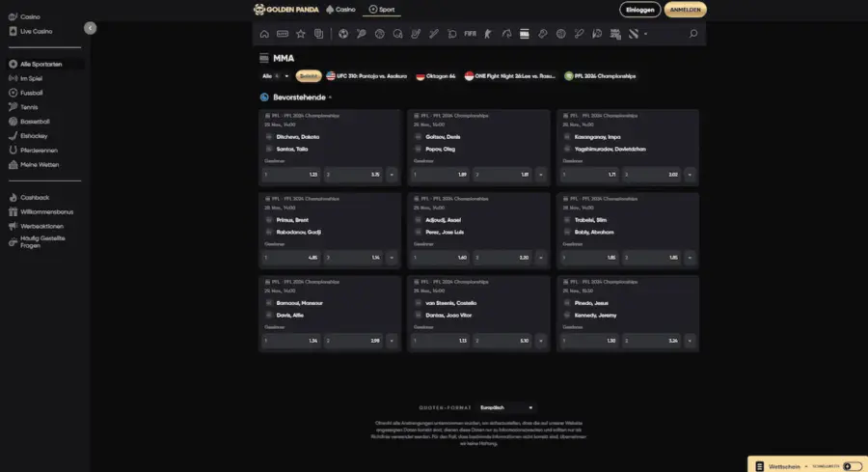Switch to the Casino tab
This screenshot has height=472, width=868.
(340, 10)
